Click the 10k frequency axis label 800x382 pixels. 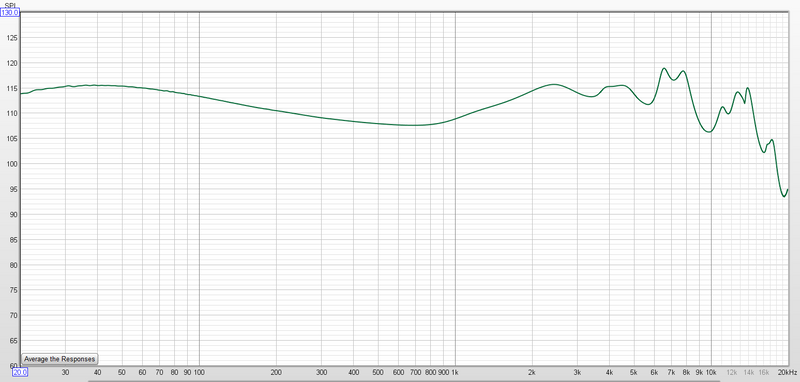[x=712, y=372]
